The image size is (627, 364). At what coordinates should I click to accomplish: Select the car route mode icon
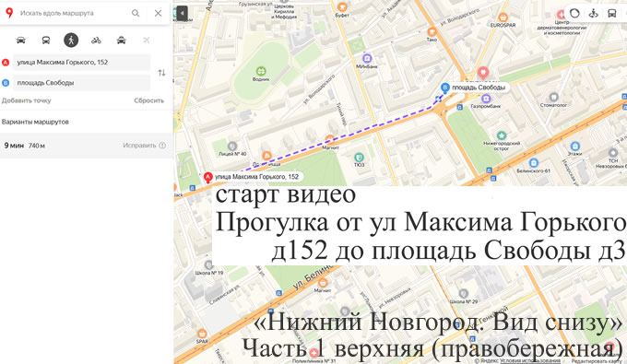[x=21, y=40]
